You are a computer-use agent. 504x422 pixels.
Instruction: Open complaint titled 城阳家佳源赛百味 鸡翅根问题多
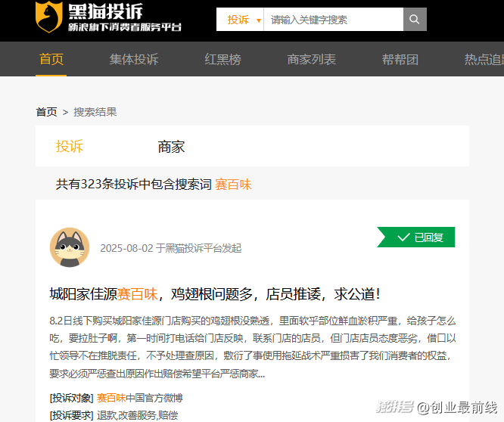(214, 293)
